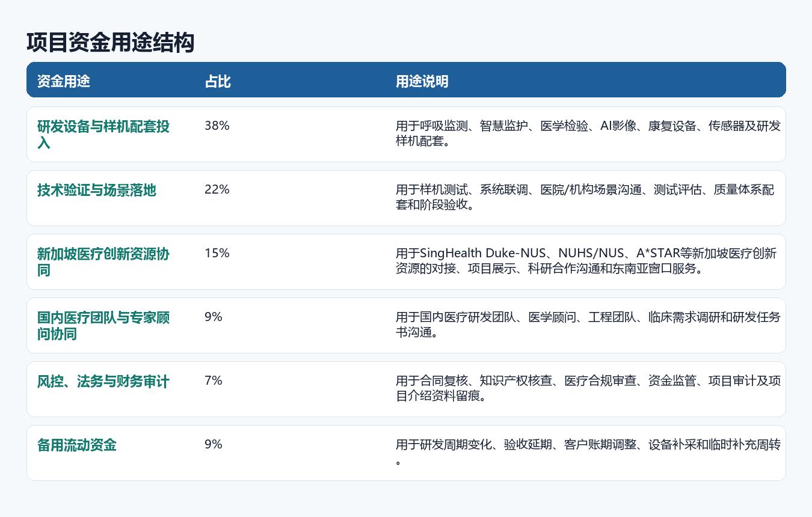The height and width of the screenshot is (517, 812).
Task: Click the 9% value in 国内医疗团队 row
Action: point(214,317)
